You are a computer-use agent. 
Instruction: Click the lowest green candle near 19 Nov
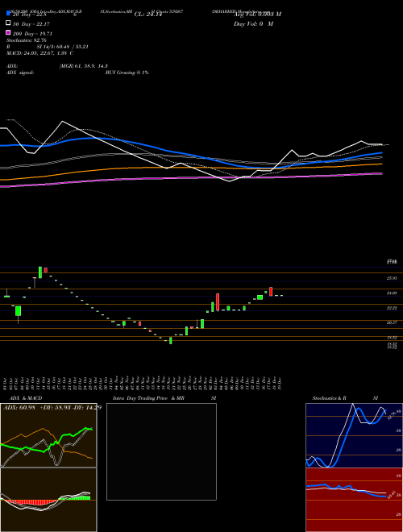171,340
